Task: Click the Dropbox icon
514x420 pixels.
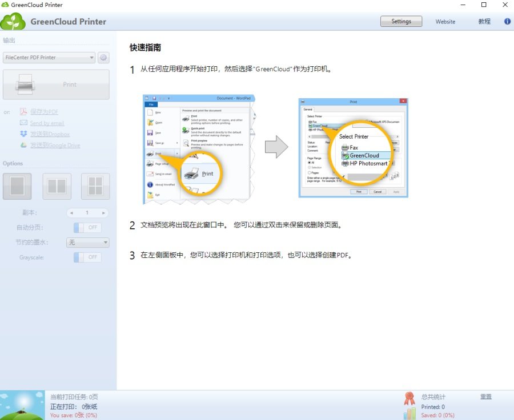Action: [x=23, y=134]
